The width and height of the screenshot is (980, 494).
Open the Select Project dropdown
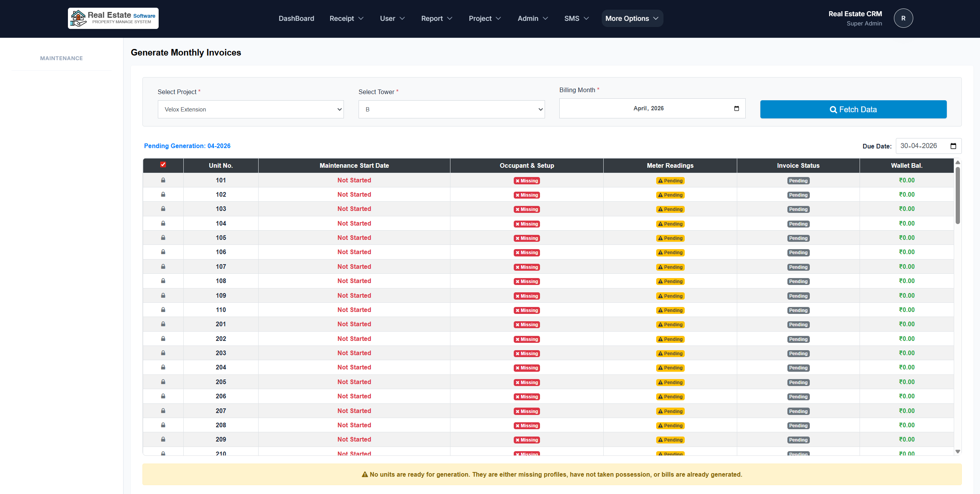pyautogui.click(x=251, y=110)
